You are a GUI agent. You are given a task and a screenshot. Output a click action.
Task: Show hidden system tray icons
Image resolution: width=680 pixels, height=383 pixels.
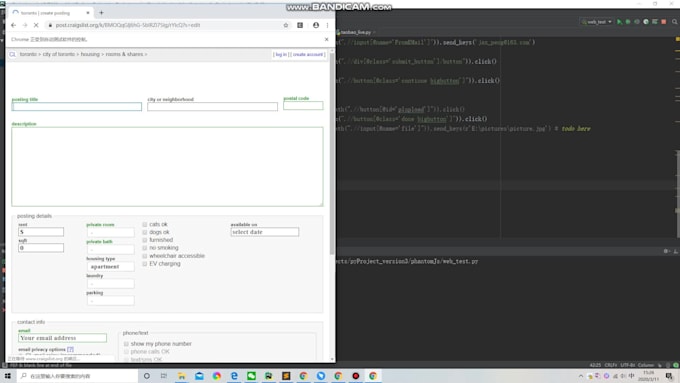pyautogui.click(x=581, y=376)
